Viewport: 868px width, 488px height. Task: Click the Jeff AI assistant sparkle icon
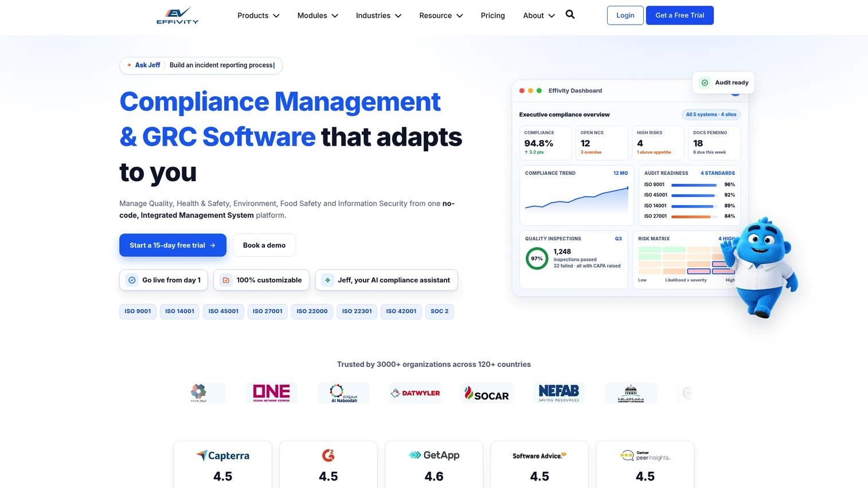tap(327, 280)
